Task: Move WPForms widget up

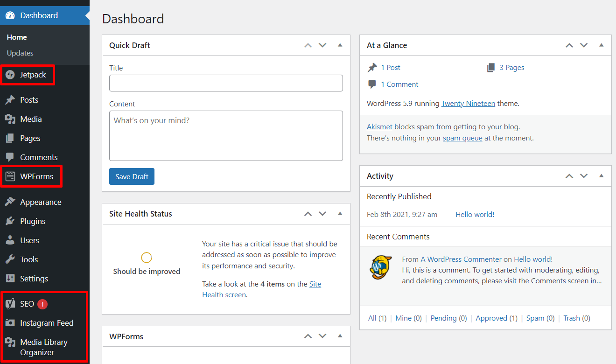Action: 308,336
